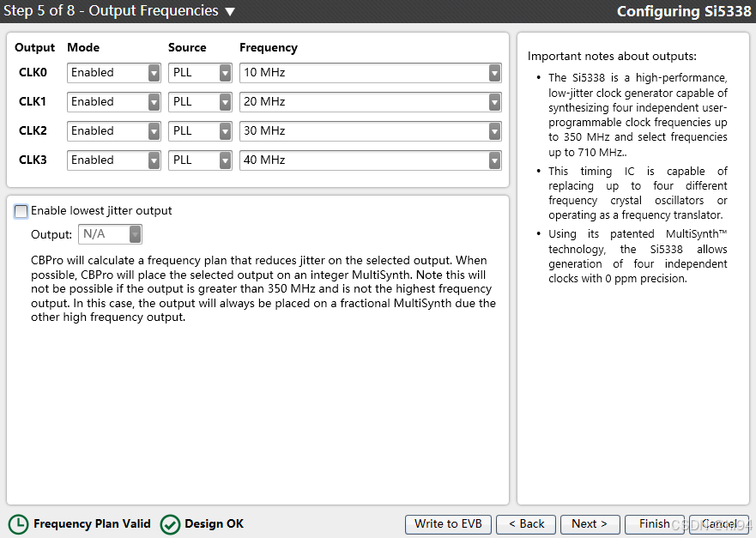This screenshot has width=756, height=538.
Task: Click the 30 MHz frequency field
Action: pyautogui.click(x=371, y=131)
